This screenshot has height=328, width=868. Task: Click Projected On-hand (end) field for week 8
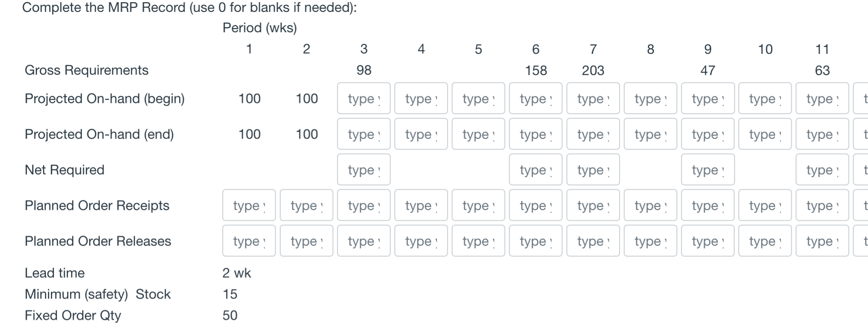click(650, 134)
